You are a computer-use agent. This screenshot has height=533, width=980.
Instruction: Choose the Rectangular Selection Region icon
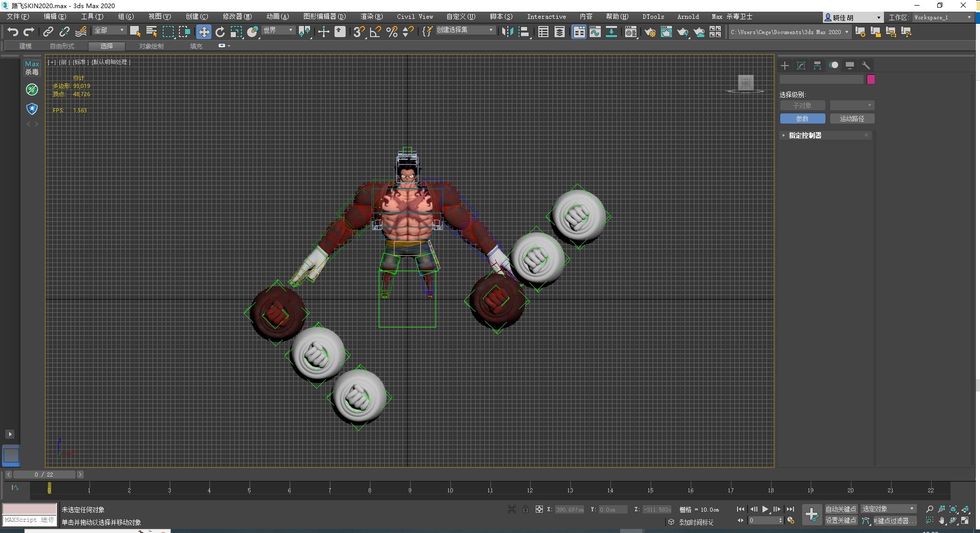(168, 32)
